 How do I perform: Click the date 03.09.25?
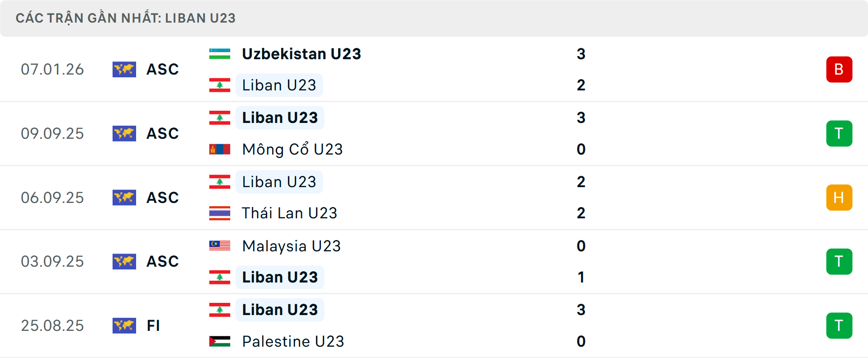coord(52,261)
